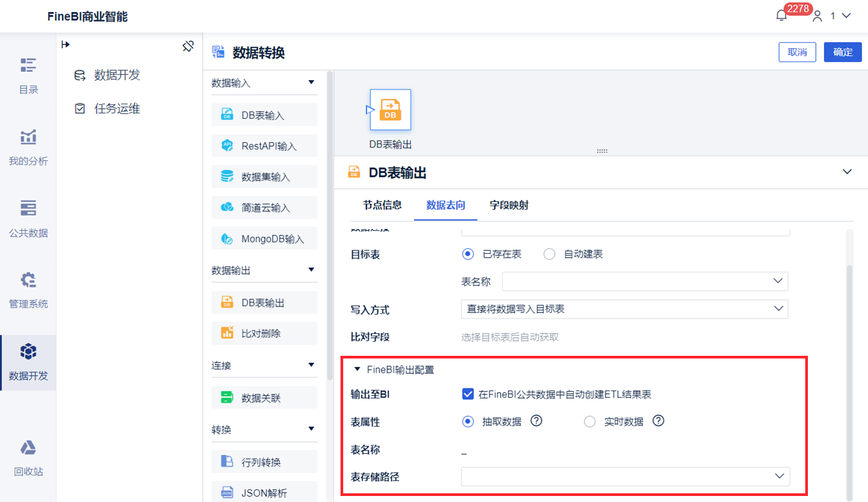Screen dimensions: 868x502
Task: Click the 取消 button
Action: click(x=797, y=52)
